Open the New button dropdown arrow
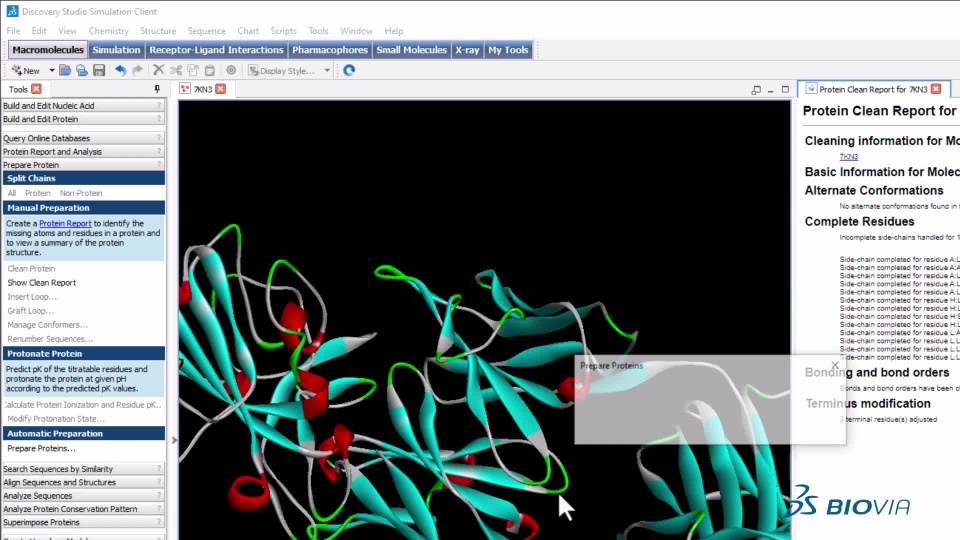 click(51, 70)
